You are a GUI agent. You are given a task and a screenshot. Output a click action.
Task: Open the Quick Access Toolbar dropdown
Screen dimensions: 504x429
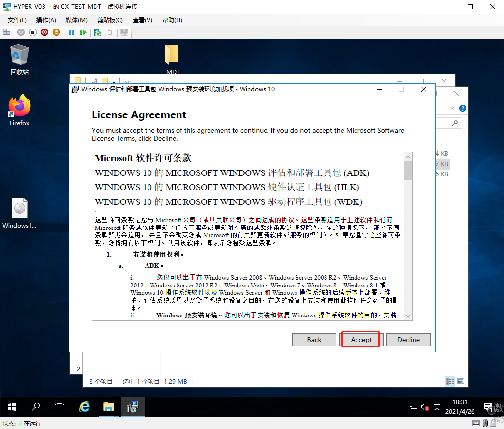(x=114, y=81)
